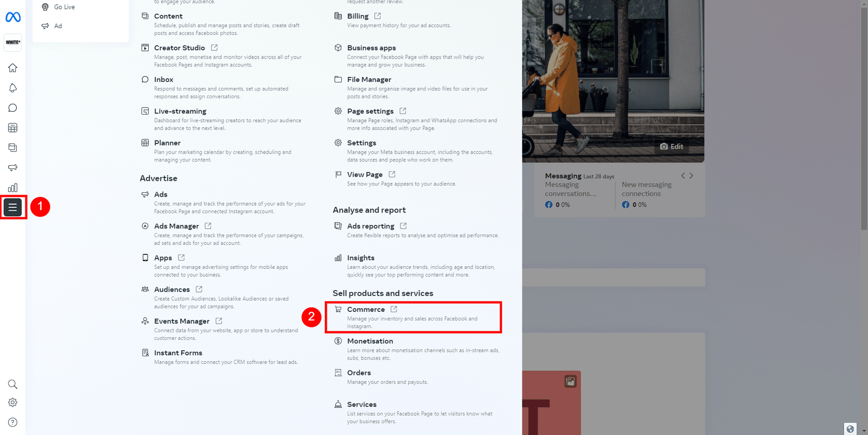Click the search magnifier in sidebar
This screenshot has height=435, width=868.
click(12, 384)
